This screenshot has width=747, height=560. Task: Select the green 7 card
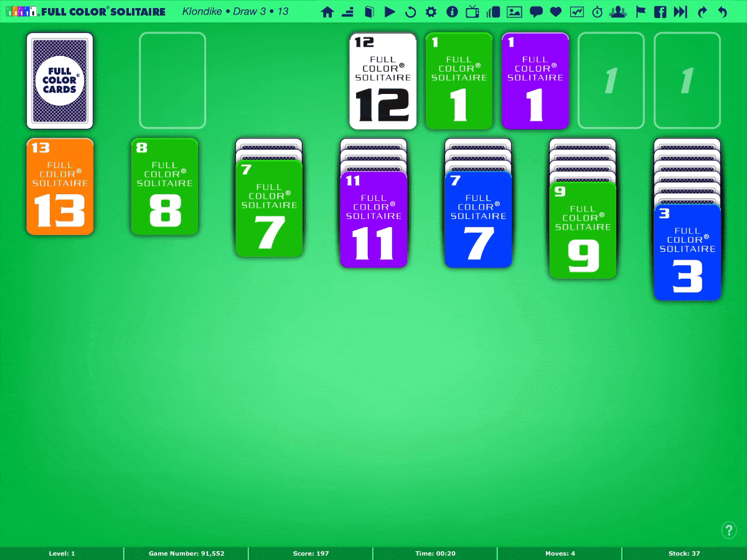tap(269, 208)
